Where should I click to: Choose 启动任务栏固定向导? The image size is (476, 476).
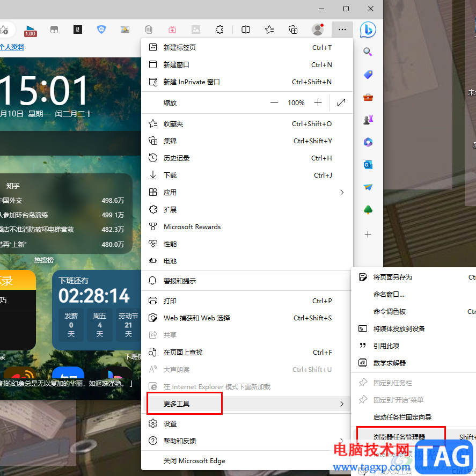tap(414, 417)
